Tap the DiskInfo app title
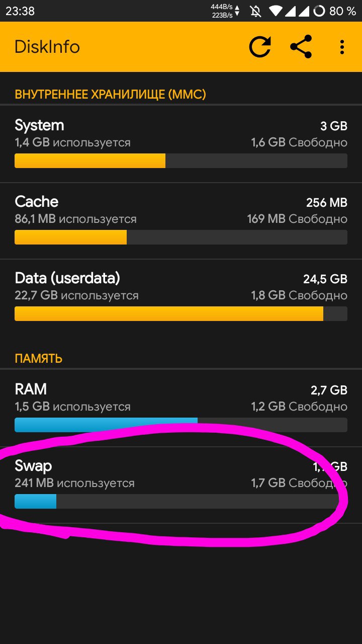362x644 pixels. pyautogui.click(x=47, y=47)
